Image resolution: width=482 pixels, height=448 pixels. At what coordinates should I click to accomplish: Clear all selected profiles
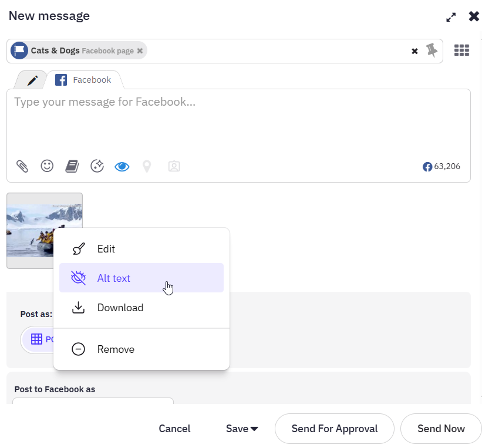[x=414, y=51]
